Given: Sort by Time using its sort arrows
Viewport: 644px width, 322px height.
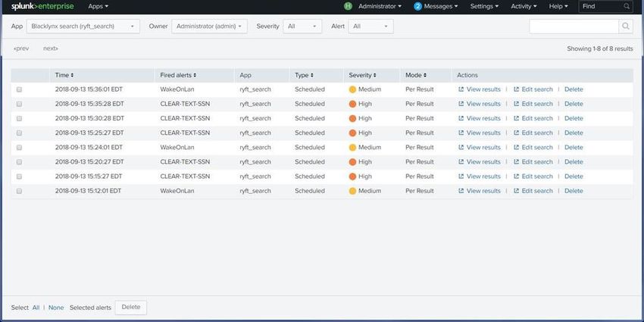Looking at the screenshot, I should pos(72,75).
